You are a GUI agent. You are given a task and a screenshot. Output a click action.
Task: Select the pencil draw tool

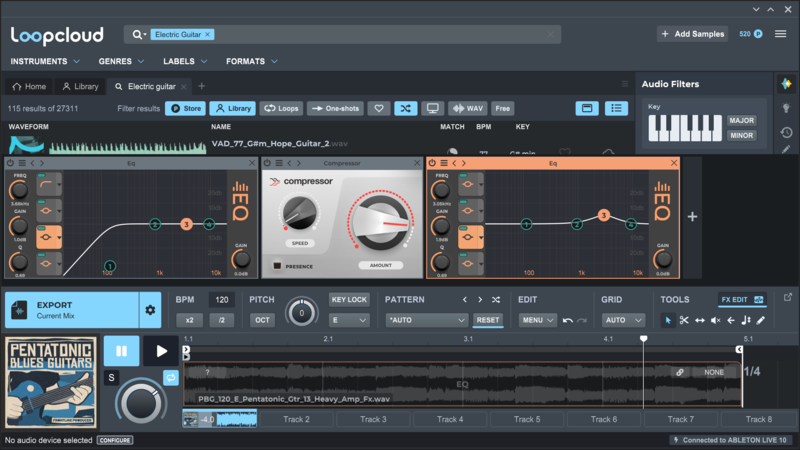[761, 320]
